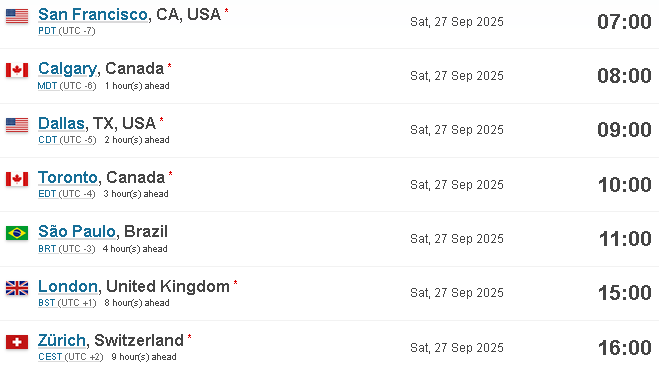This screenshot has height=370, width=659.
Task: Click the USA flag beside Dallas
Action: pos(17,125)
